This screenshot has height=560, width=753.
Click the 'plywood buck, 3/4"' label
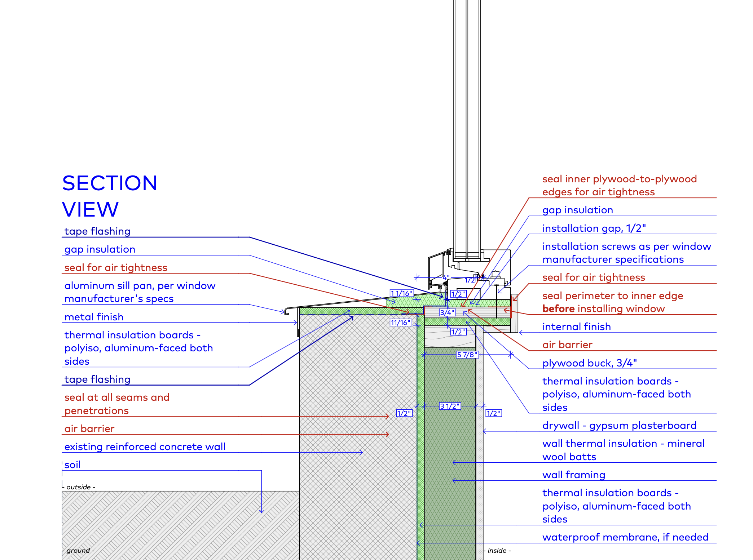pyautogui.click(x=589, y=363)
